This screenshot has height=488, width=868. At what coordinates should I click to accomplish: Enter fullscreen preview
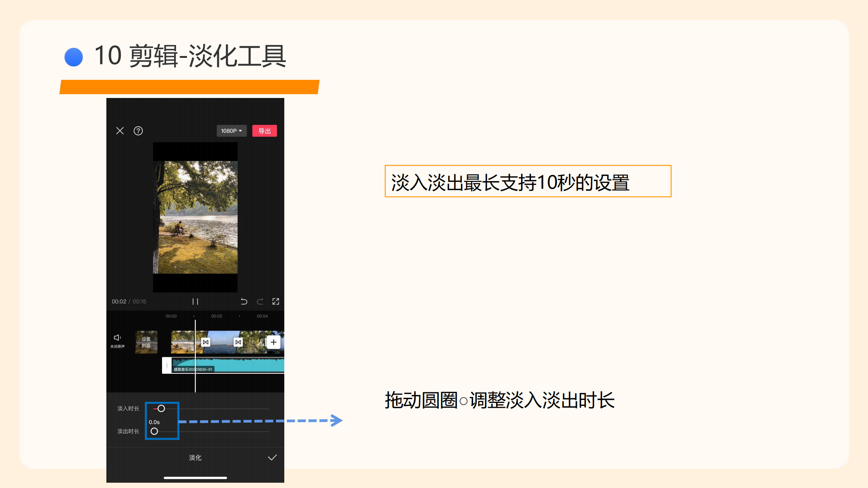click(x=276, y=302)
